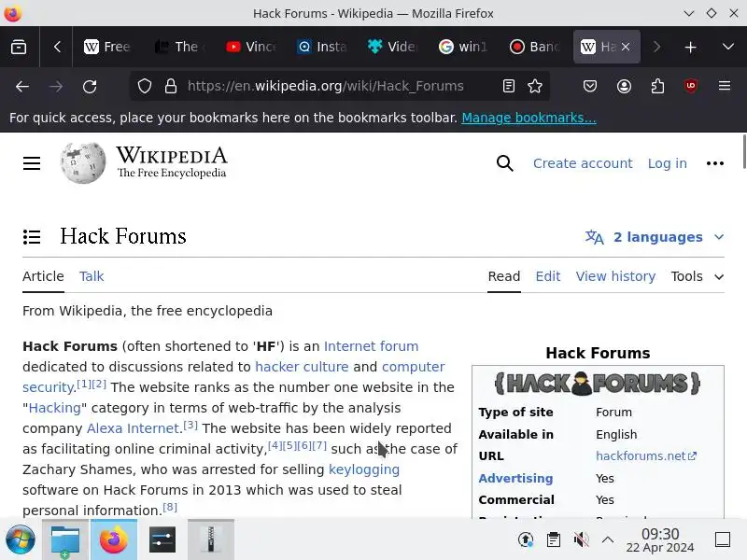
Task: Open clock showing 09:30
Action: tap(660, 540)
